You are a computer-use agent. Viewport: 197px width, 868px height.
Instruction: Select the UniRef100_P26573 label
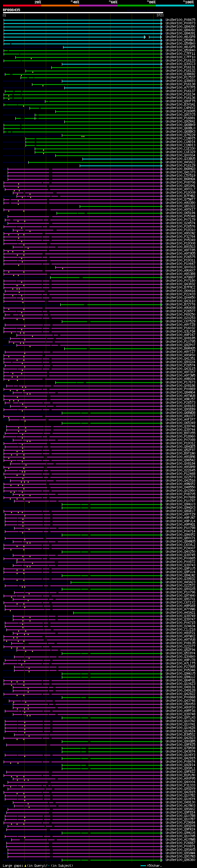tap(180, 402)
